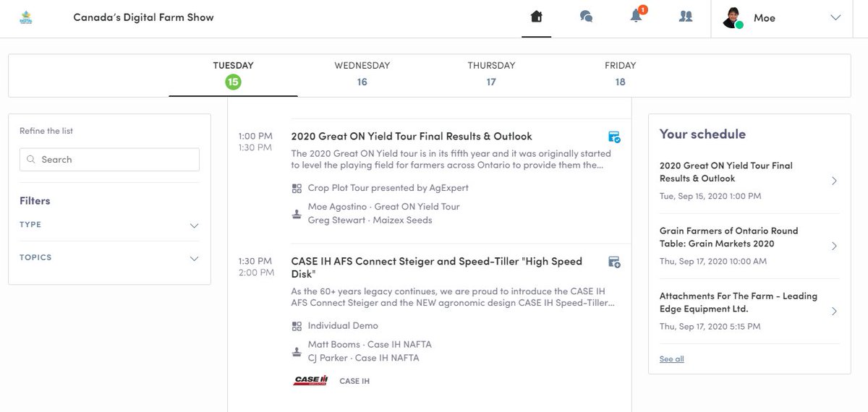Viewport: 868px width, 412px height.
Task: Open Grain Farmers of Ontario schedule item chevron
Action: (834, 246)
